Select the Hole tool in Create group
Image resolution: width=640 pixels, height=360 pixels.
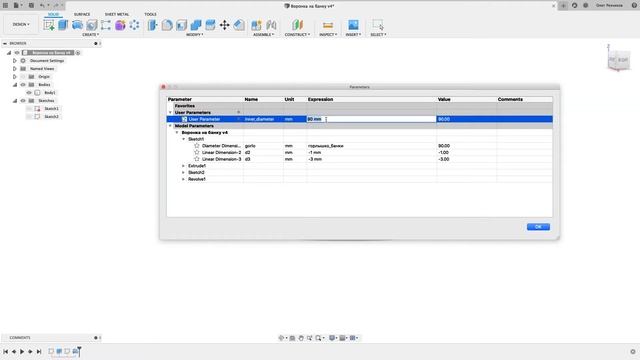point(91,25)
